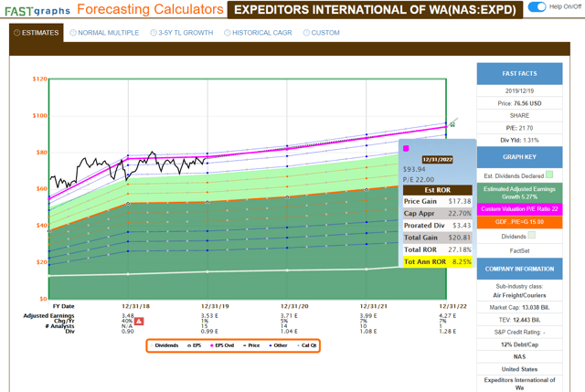This screenshot has width=585, height=392.
Task: Click the GRAPH KEY panel header
Action: click(x=519, y=157)
